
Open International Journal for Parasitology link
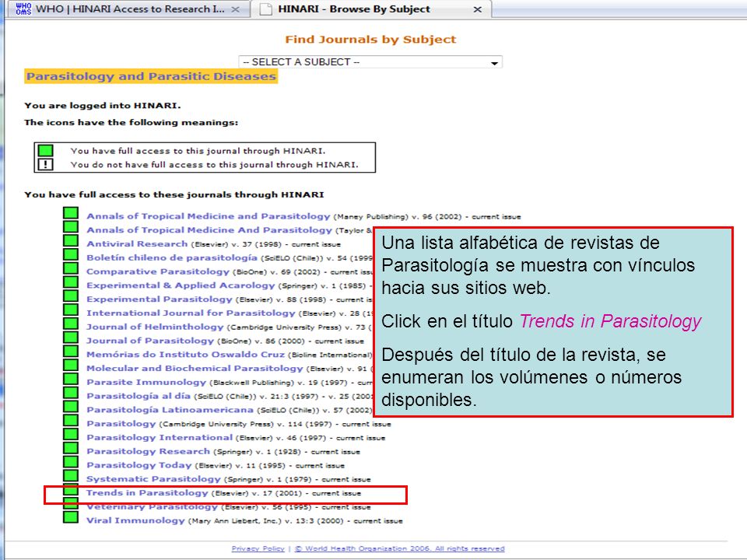click(191, 313)
